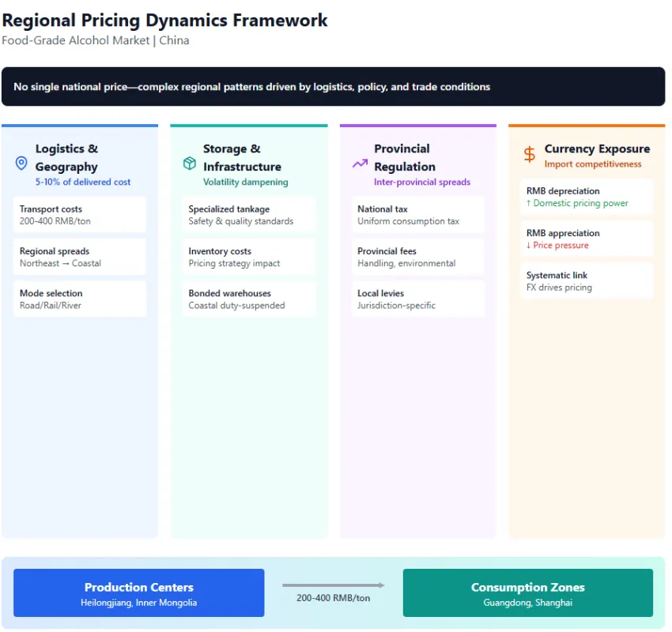This screenshot has height=632, width=672.
Task: Click the RMB appreciation price pressure card
Action: coord(587,239)
